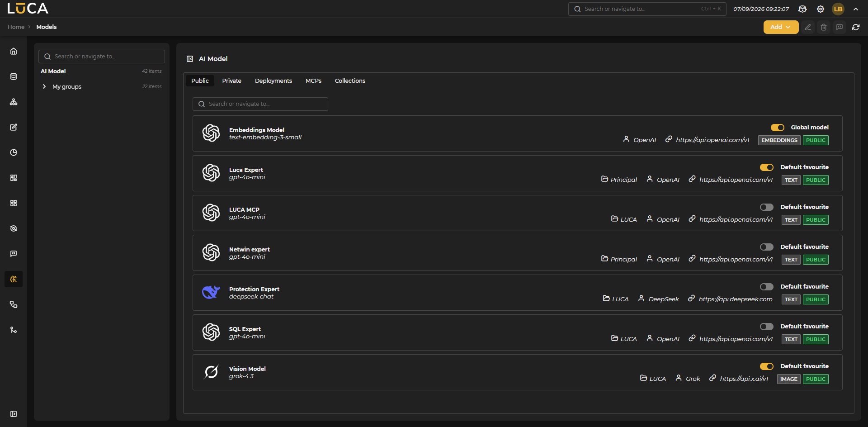Enable Default favourite for Netwin expert
The image size is (868, 427).
point(767,247)
